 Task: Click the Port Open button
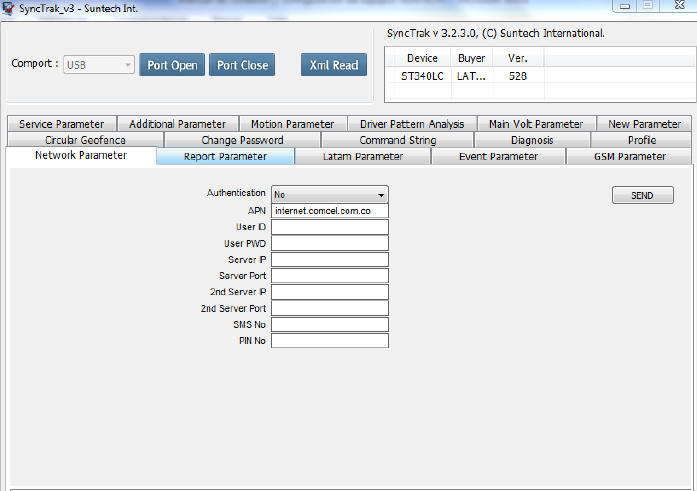[172, 65]
